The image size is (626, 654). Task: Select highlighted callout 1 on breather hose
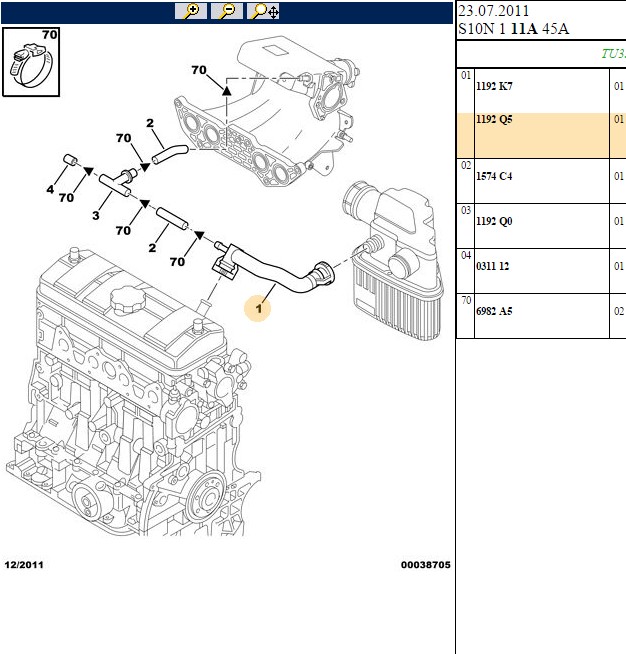pos(259,309)
